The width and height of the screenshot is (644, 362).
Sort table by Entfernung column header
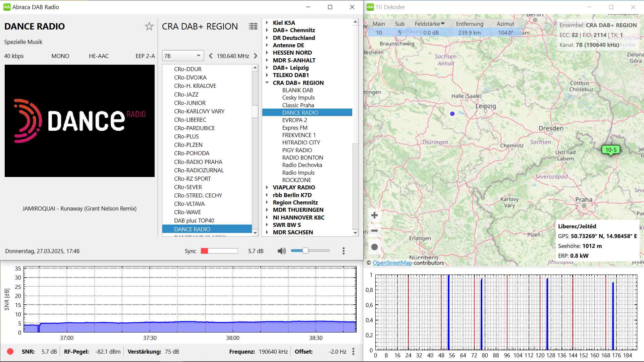(469, 24)
